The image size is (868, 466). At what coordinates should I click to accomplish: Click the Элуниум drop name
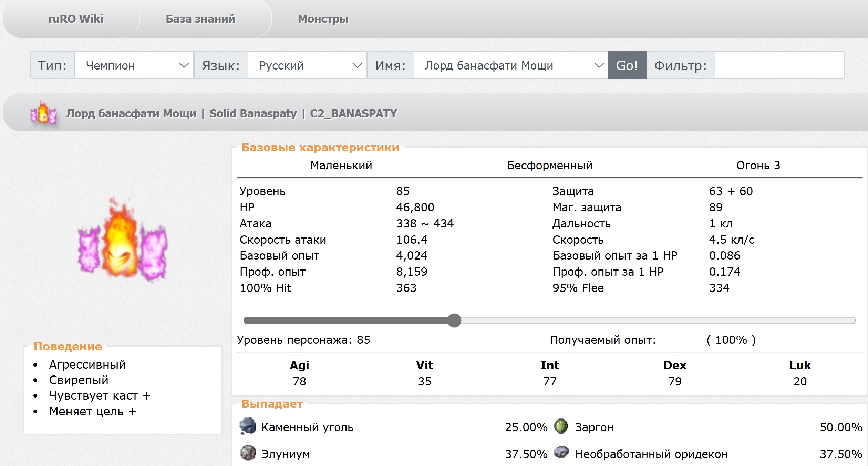pos(285,454)
